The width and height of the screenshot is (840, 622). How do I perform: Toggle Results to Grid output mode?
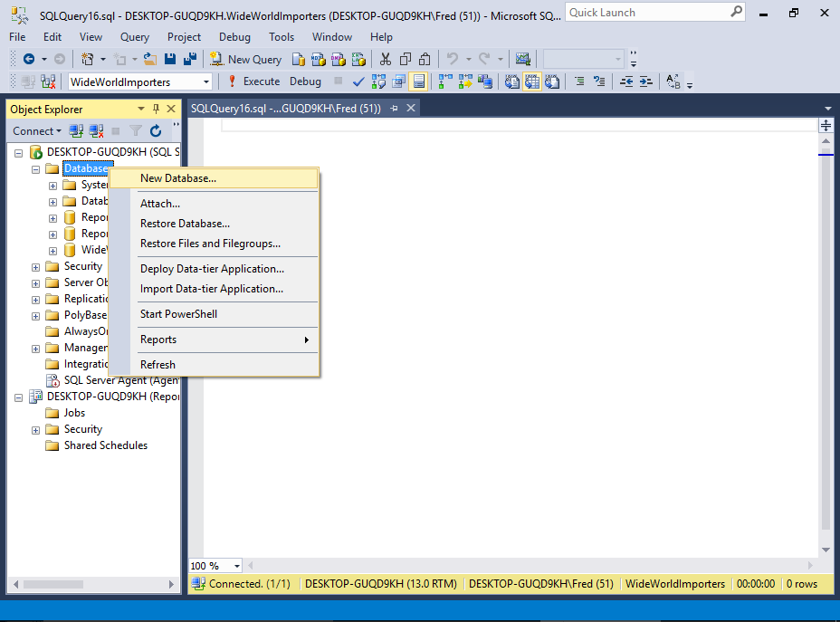pyautogui.click(x=531, y=81)
